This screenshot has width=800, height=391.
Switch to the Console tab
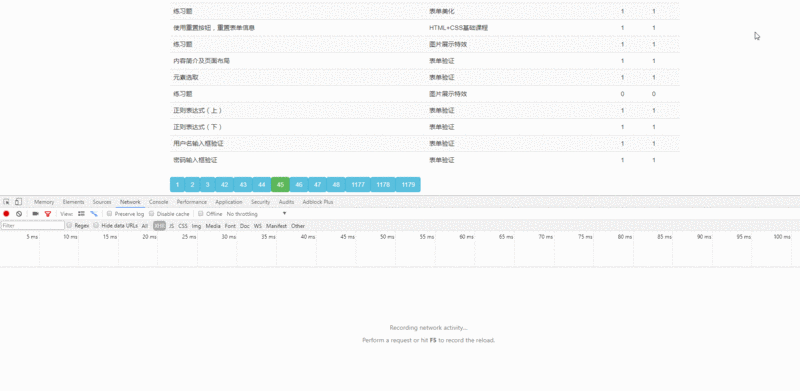tap(159, 202)
